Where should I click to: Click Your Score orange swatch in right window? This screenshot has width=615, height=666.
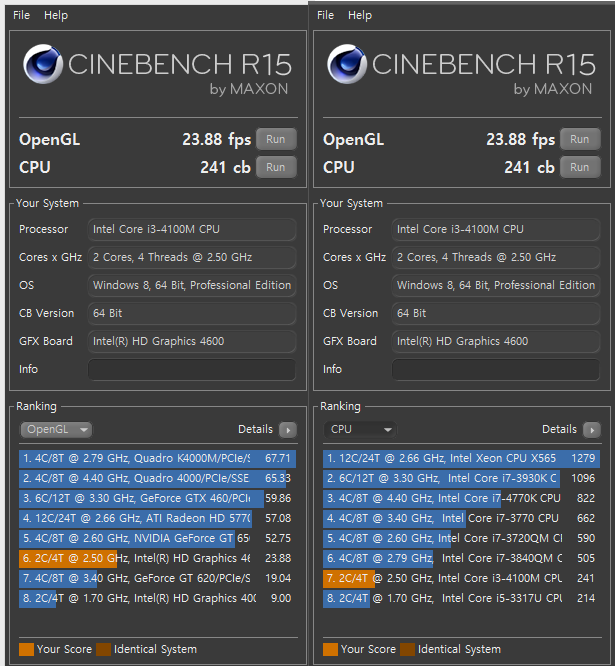click(x=330, y=649)
